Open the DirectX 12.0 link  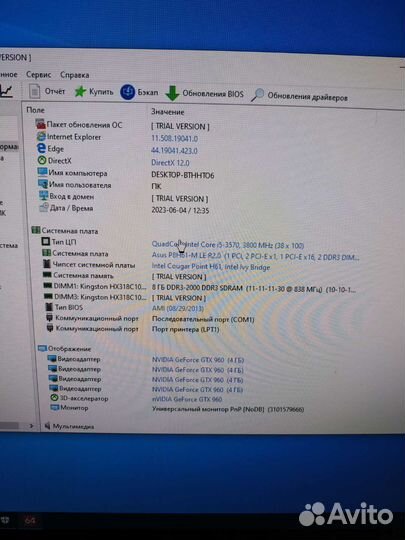pos(170,163)
